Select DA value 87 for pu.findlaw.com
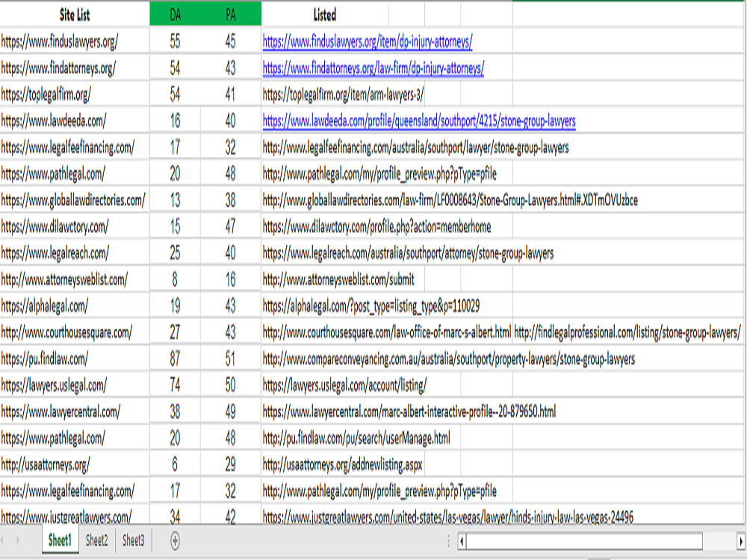 tap(176, 358)
